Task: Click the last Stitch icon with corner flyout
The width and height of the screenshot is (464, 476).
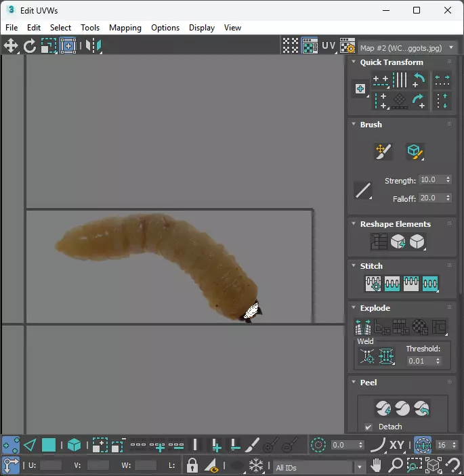Action: pyautogui.click(x=430, y=284)
